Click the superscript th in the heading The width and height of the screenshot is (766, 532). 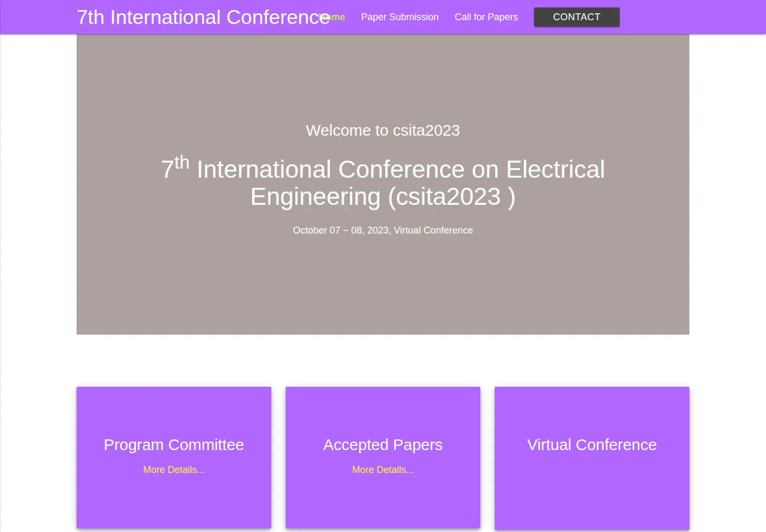182,162
